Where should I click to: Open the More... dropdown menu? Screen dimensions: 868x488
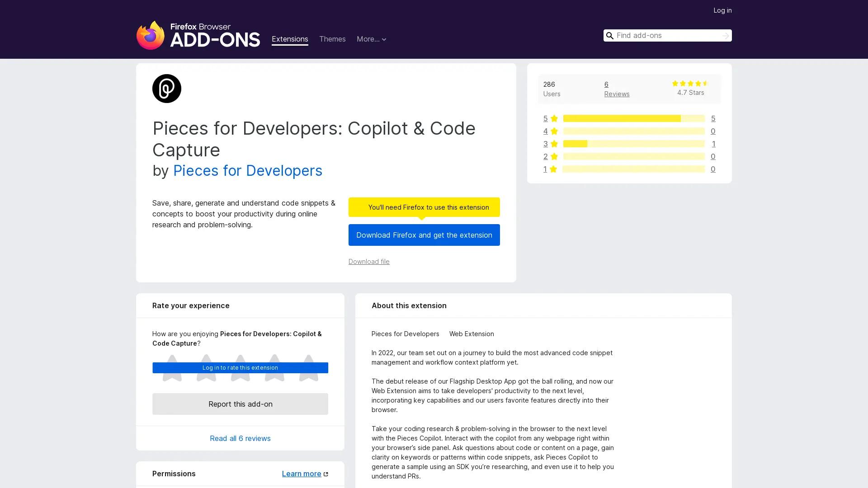(371, 39)
